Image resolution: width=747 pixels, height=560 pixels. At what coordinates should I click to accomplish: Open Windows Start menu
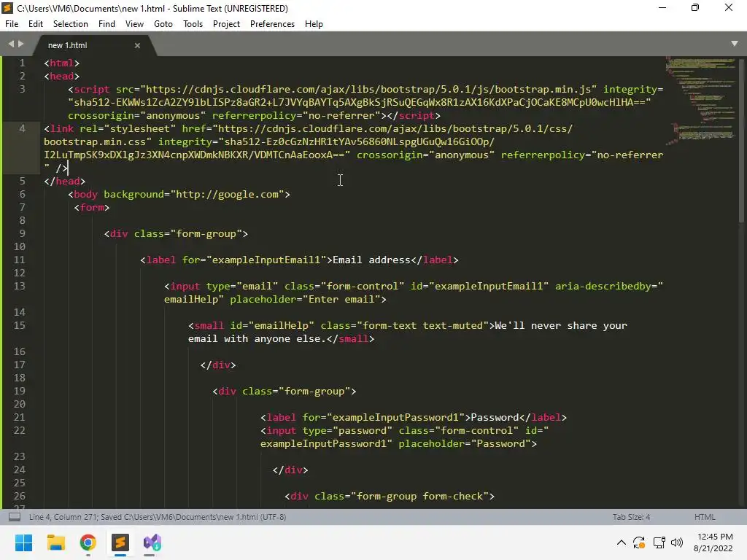[23, 542]
